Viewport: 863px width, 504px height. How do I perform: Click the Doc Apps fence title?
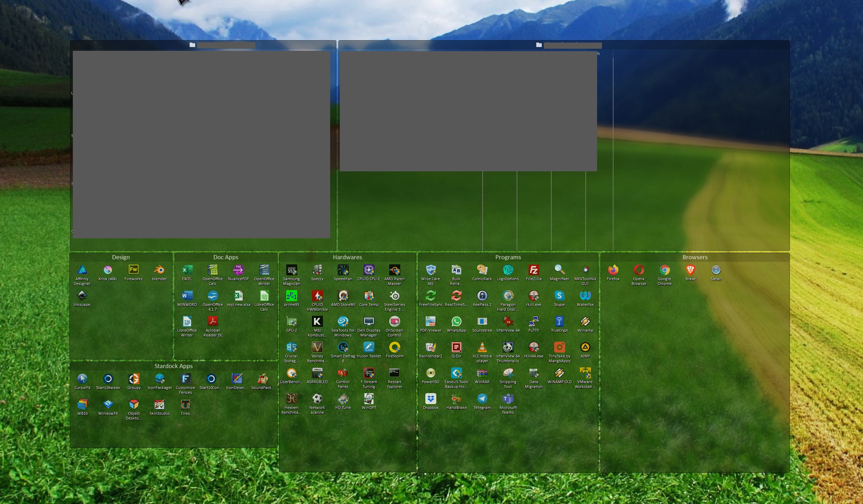[x=226, y=257]
